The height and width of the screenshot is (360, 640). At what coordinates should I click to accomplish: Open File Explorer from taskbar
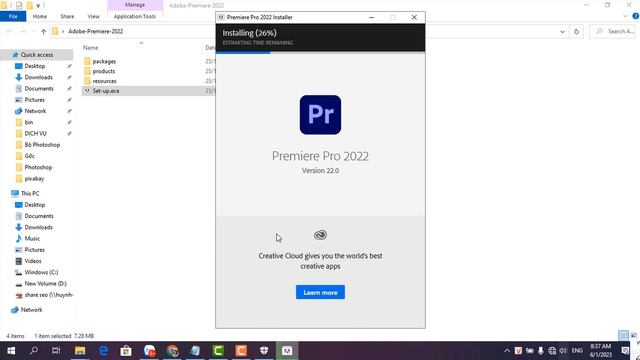(80, 351)
